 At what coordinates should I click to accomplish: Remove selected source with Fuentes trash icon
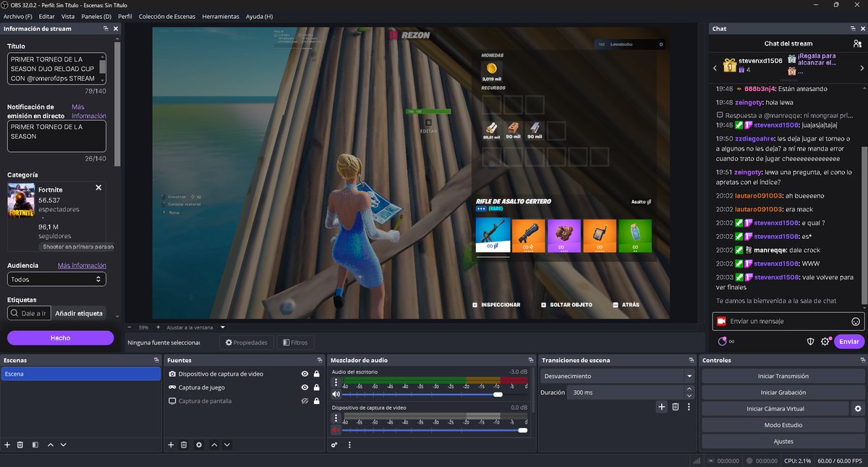coord(184,445)
